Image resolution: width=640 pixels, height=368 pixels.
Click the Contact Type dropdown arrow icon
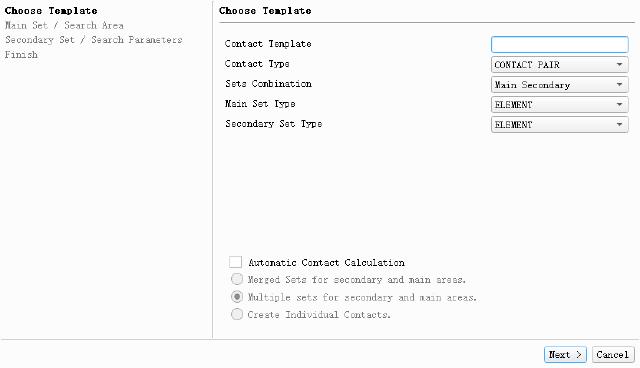619,64
